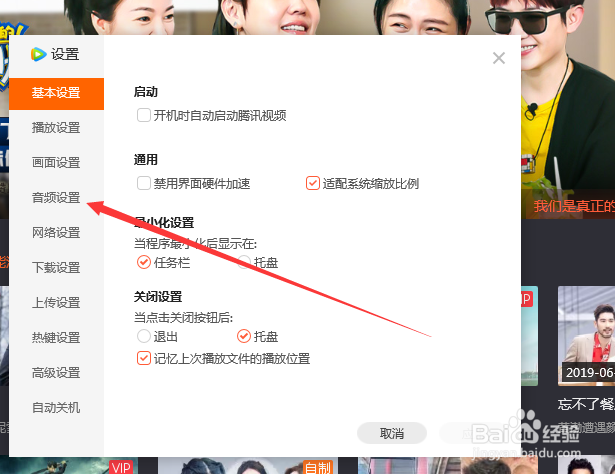Select the 基本设置 tab
The image size is (615, 474).
point(56,94)
